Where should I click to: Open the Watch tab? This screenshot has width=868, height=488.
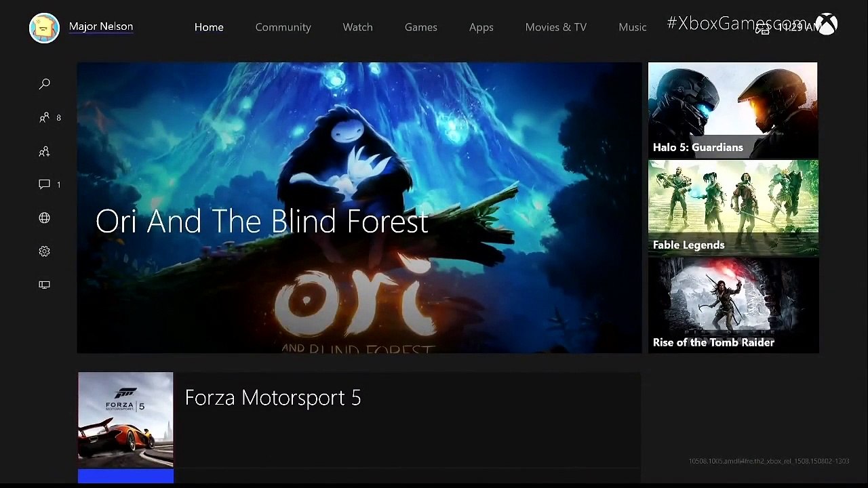(x=358, y=27)
